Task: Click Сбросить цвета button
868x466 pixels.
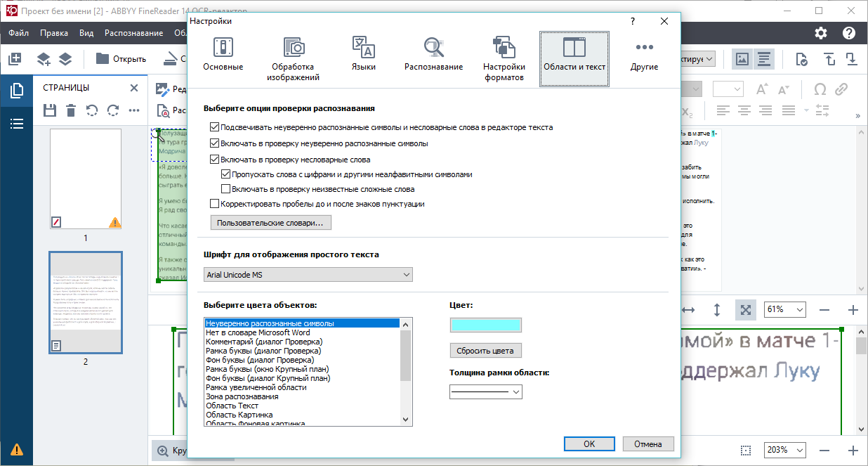Action: point(485,351)
